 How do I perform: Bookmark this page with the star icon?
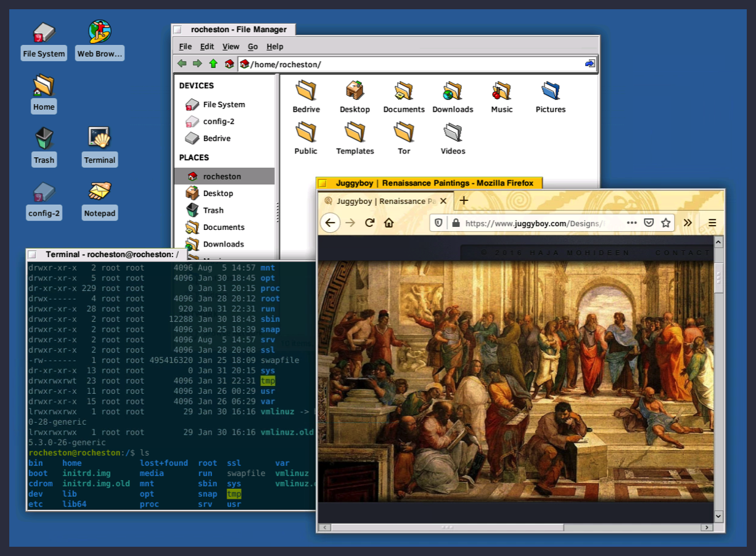click(666, 223)
